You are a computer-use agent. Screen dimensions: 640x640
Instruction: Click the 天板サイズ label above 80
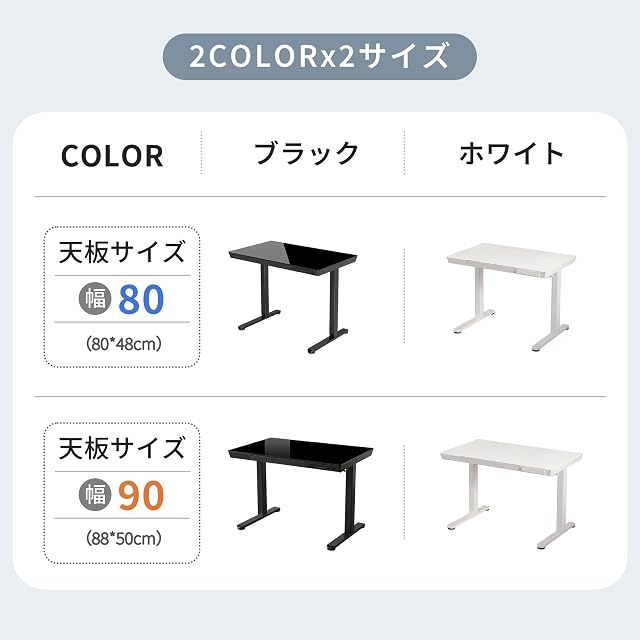[122, 252]
